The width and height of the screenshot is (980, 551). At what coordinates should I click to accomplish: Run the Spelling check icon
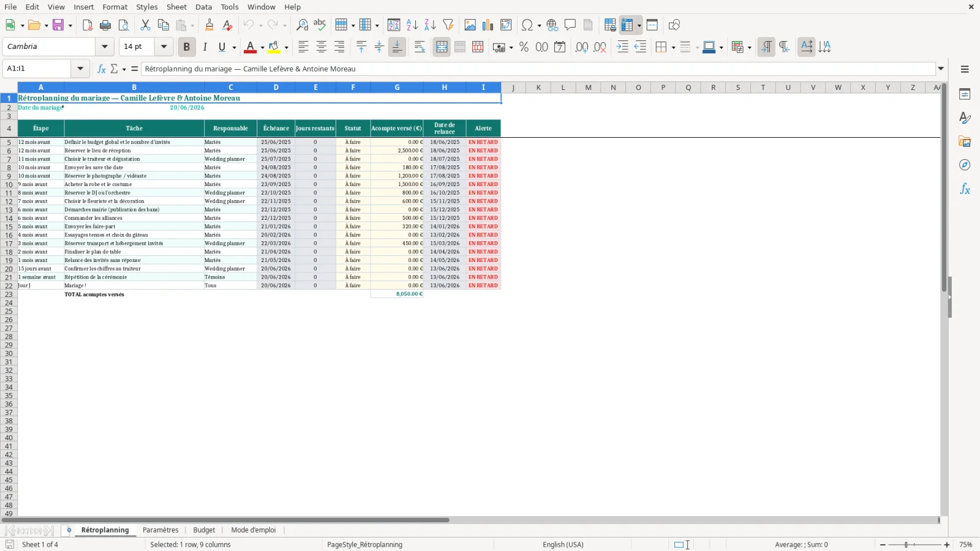[320, 25]
